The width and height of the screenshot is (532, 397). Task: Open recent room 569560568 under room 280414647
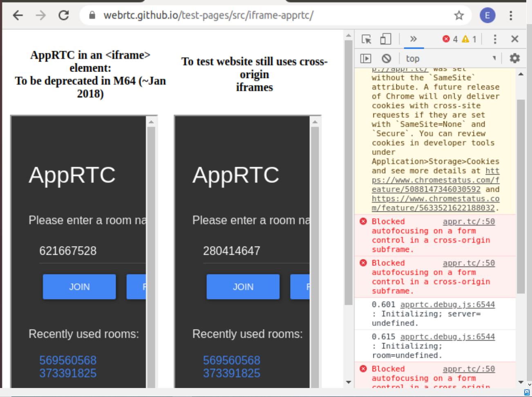point(232,360)
